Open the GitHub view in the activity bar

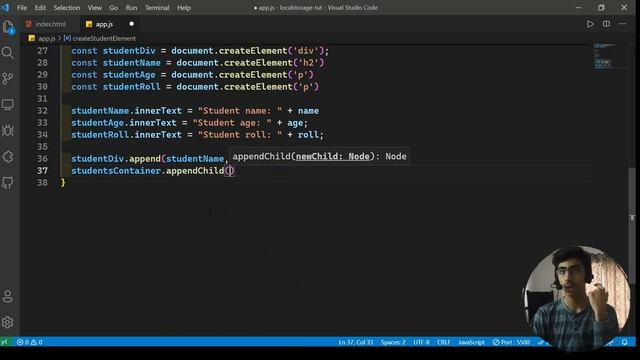[x=8, y=182]
